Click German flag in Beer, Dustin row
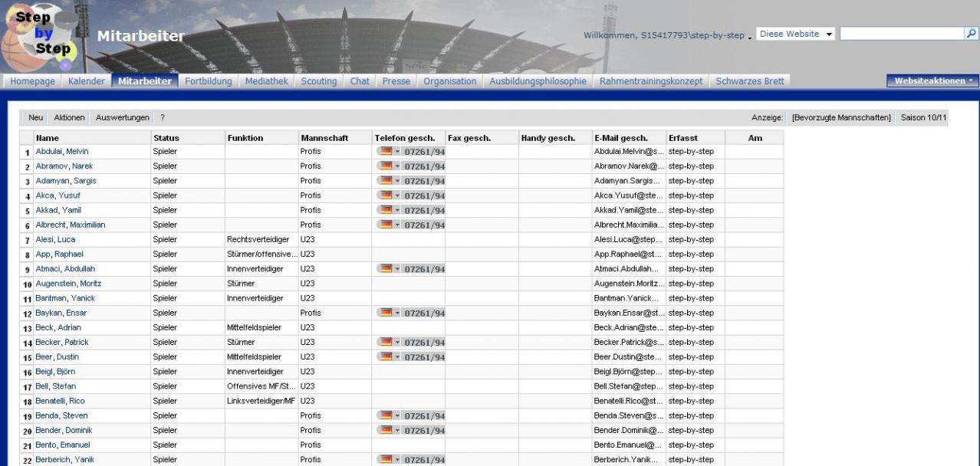980x466 pixels. 385,356
